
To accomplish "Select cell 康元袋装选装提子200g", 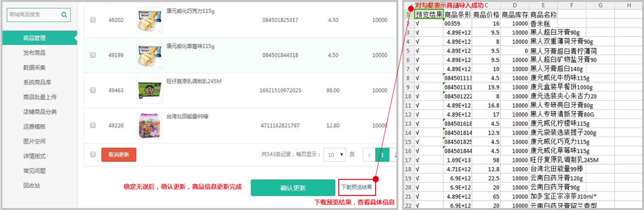I will coord(563,132).
